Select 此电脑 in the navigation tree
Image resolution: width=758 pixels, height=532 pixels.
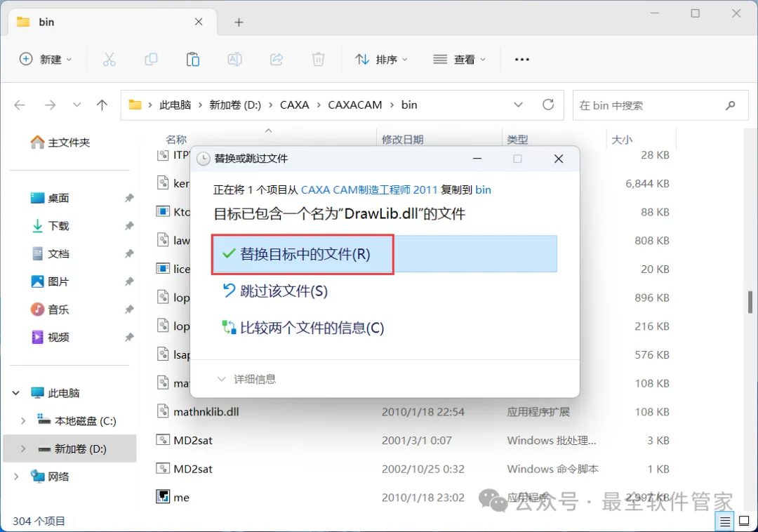[x=55, y=393]
